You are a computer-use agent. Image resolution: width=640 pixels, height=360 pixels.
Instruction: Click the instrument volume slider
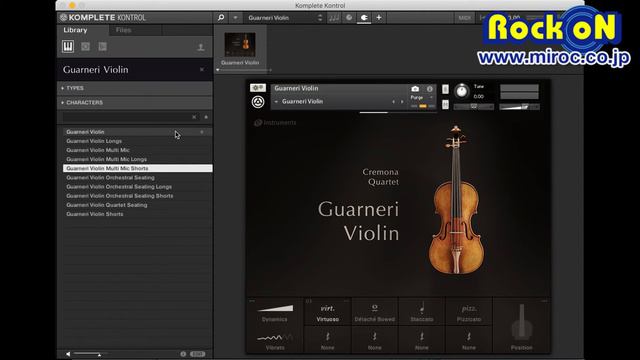(x=519, y=107)
